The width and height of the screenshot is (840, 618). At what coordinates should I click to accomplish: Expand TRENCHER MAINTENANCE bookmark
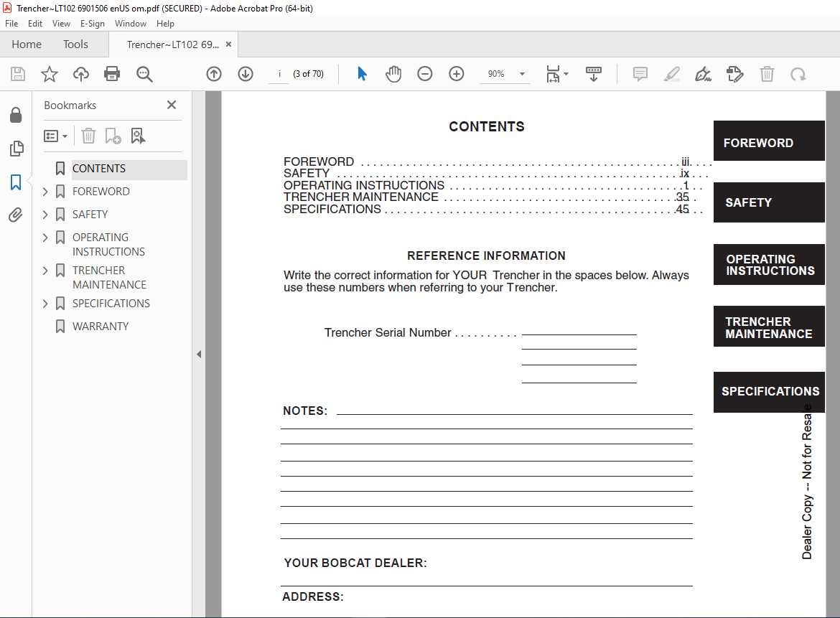point(45,271)
